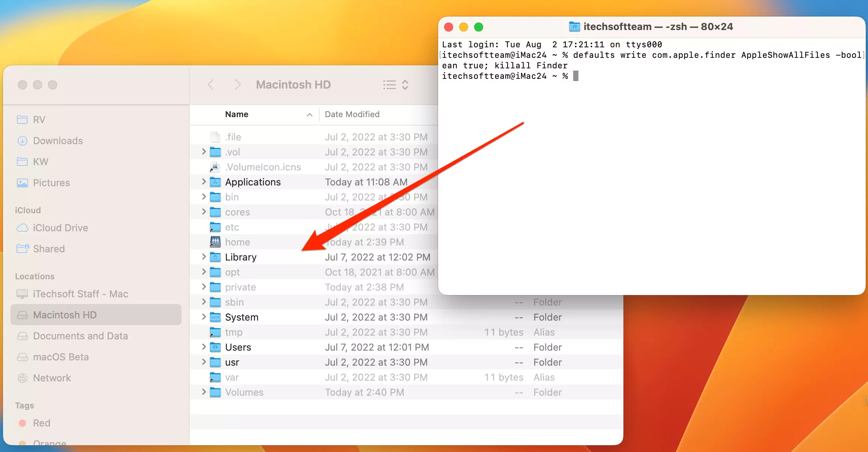
Task: Select the System folder icon
Action: [x=215, y=317]
